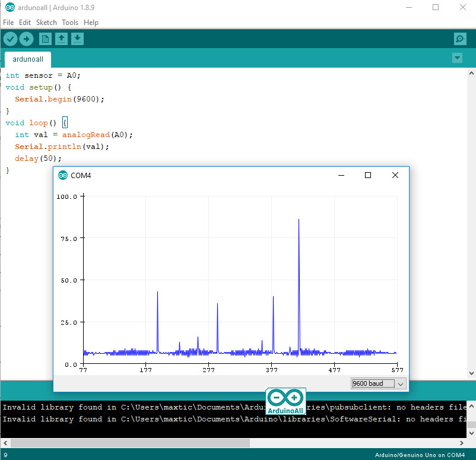Click the 'Arduino/Genuino Uno on COM4' status text
The height and width of the screenshot is (460, 476).
point(420,455)
